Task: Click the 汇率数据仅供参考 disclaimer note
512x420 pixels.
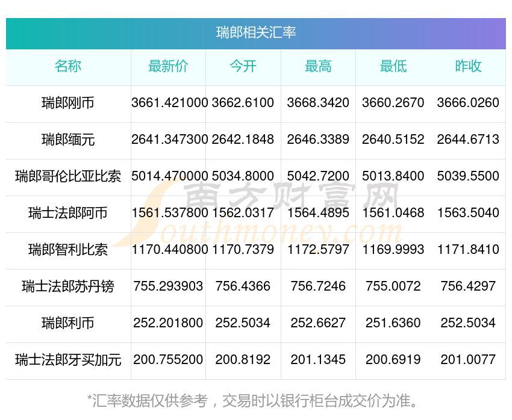Action: 252,401
